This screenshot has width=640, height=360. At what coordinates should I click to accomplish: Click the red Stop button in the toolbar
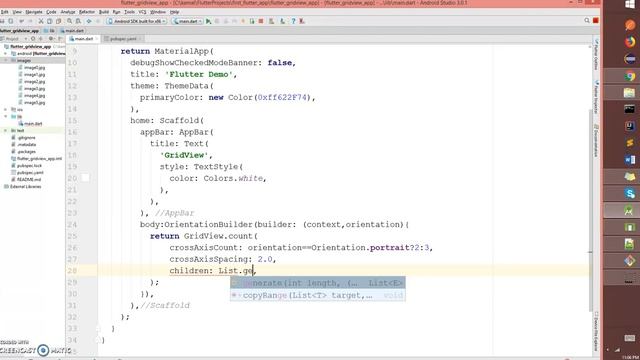click(x=261, y=21)
